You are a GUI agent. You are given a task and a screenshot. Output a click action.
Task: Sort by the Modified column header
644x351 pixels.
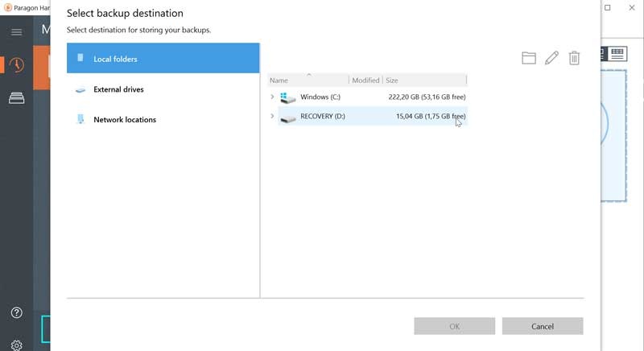365,81
